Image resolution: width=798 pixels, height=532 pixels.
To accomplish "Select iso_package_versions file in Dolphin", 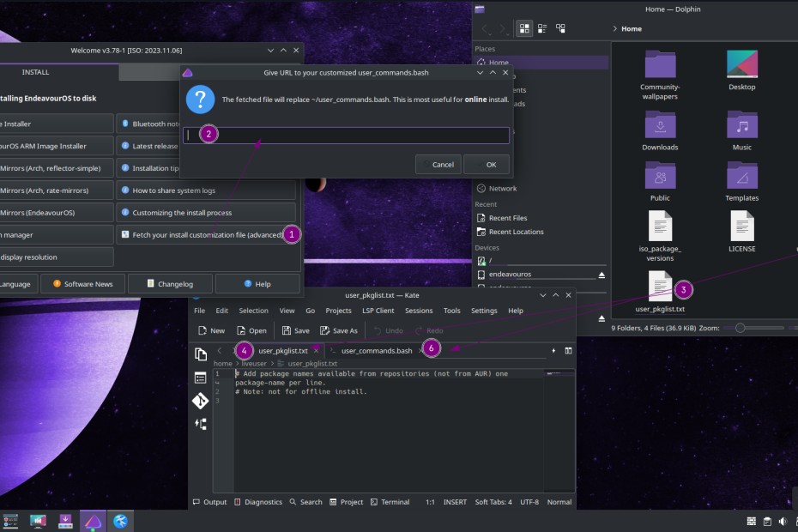I will coord(660,236).
